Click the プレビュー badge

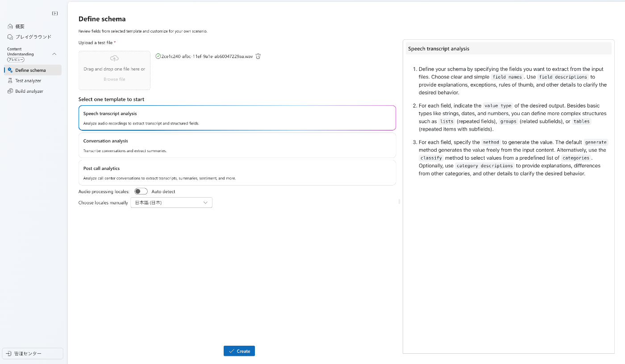point(16,60)
